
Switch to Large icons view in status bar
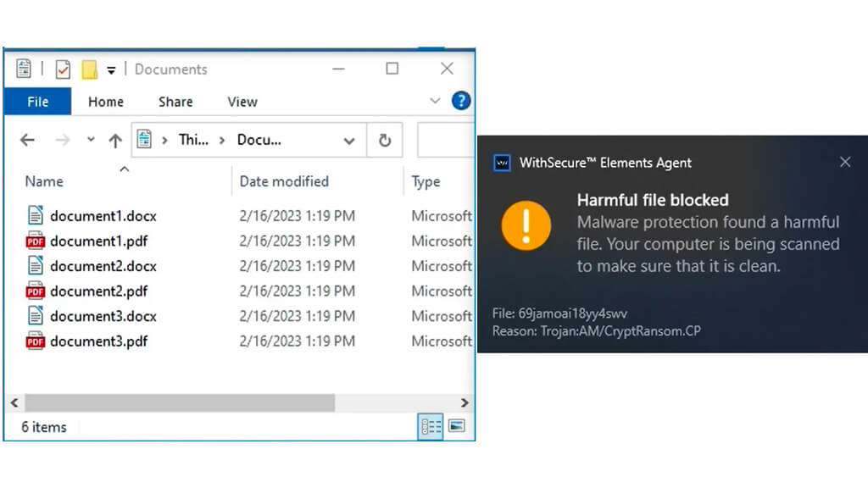457,426
